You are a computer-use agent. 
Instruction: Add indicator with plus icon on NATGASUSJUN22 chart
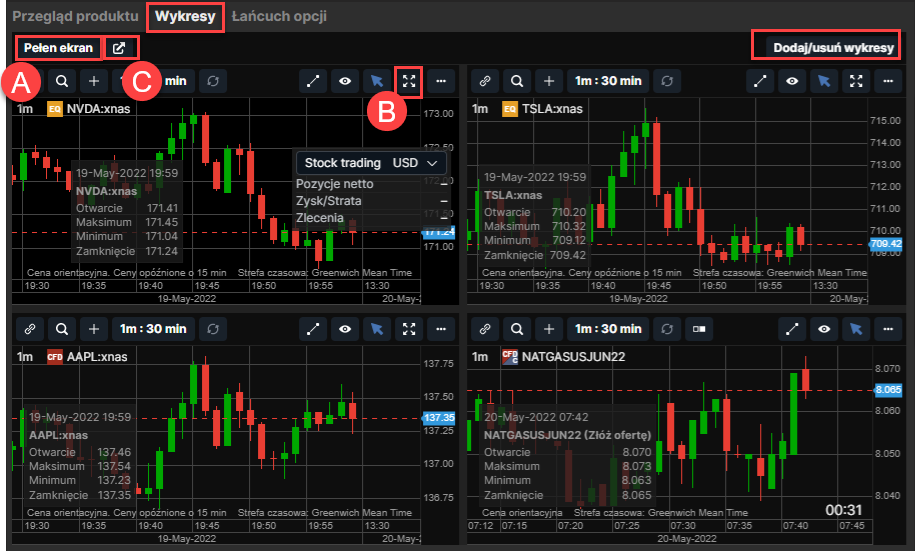(549, 329)
